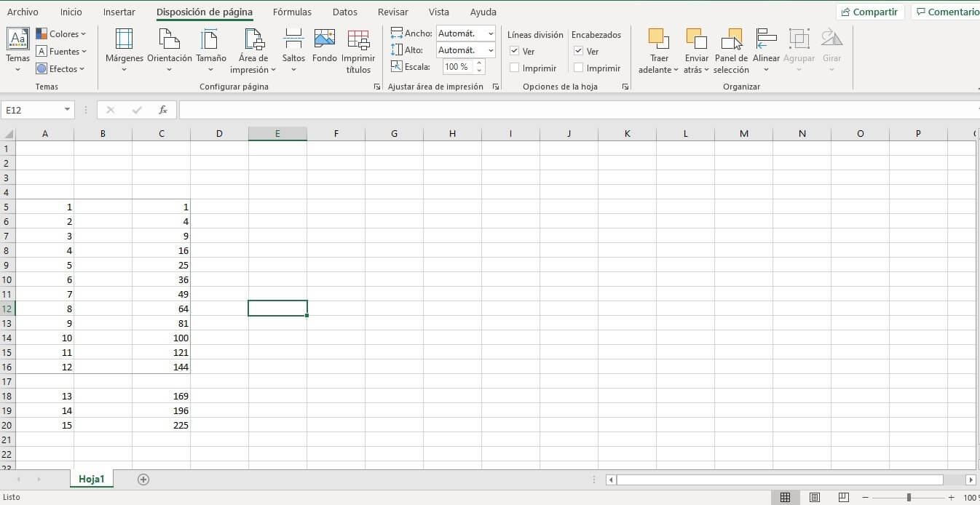This screenshot has height=505, width=980.
Task: Switch to the Inicio tab
Action: (71, 12)
